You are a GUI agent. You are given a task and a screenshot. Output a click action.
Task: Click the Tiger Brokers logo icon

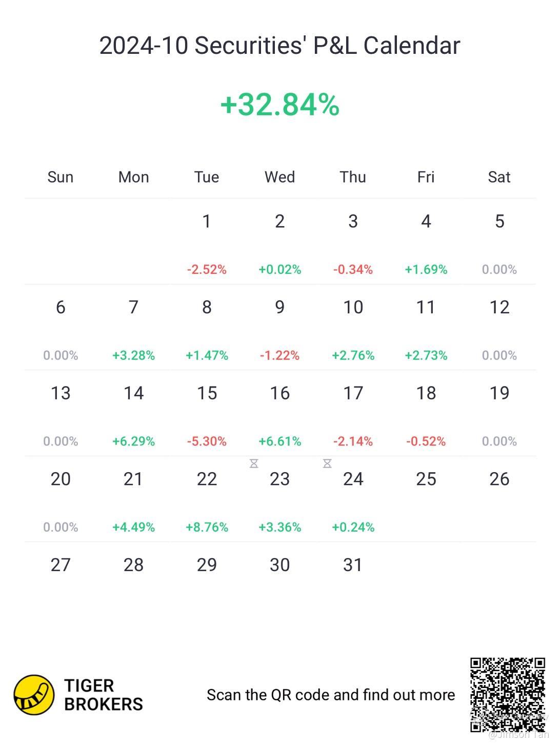(x=34, y=695)
